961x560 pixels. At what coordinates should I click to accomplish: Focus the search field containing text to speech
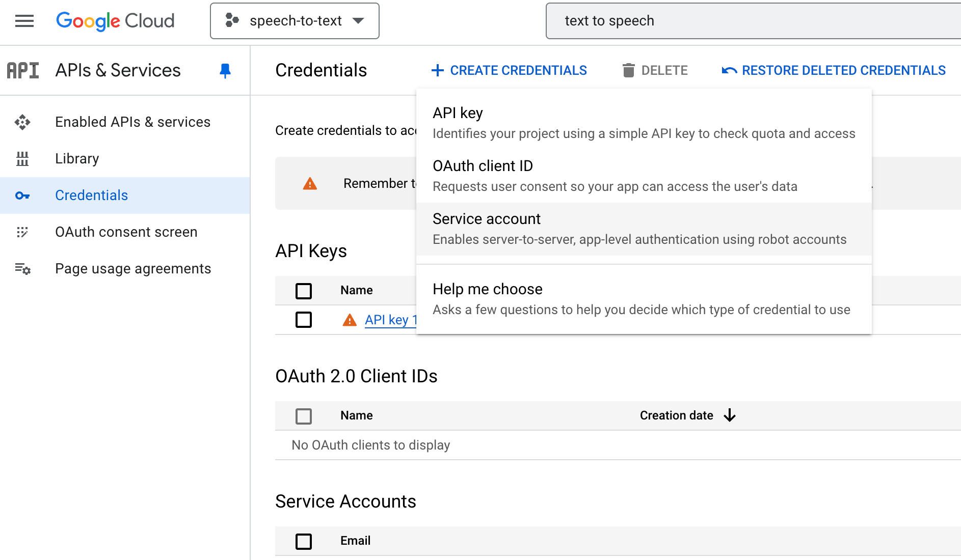pos(753,21)
